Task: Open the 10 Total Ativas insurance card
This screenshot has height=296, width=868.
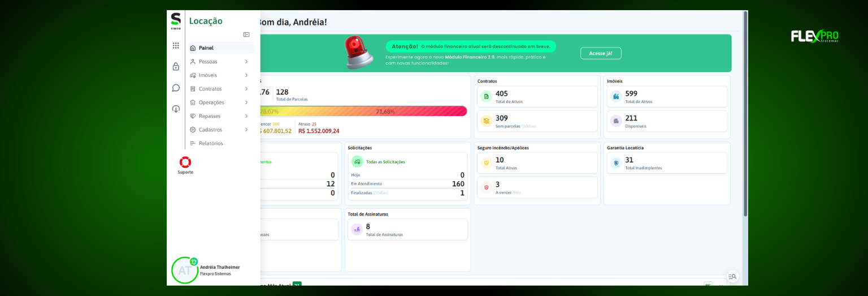Action: tap(537, 163)
